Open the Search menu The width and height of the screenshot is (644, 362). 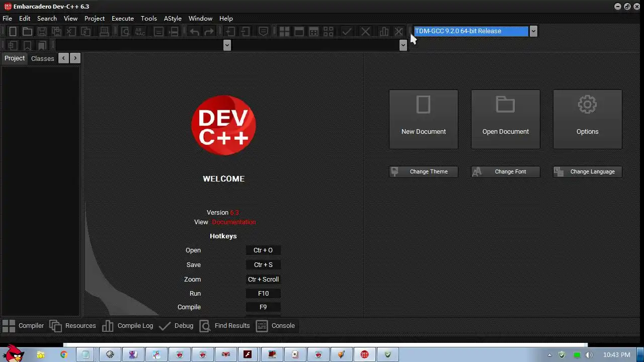(47, 18)
